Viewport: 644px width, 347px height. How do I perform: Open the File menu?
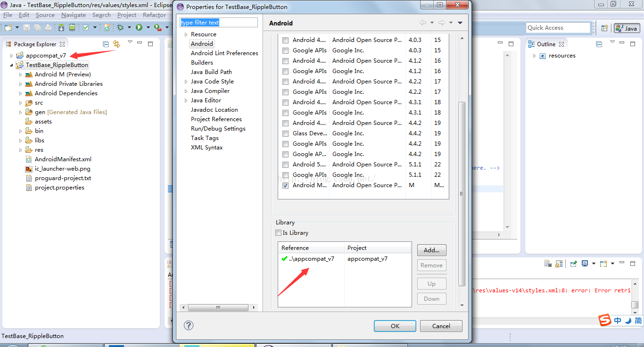tap(8, 15)
